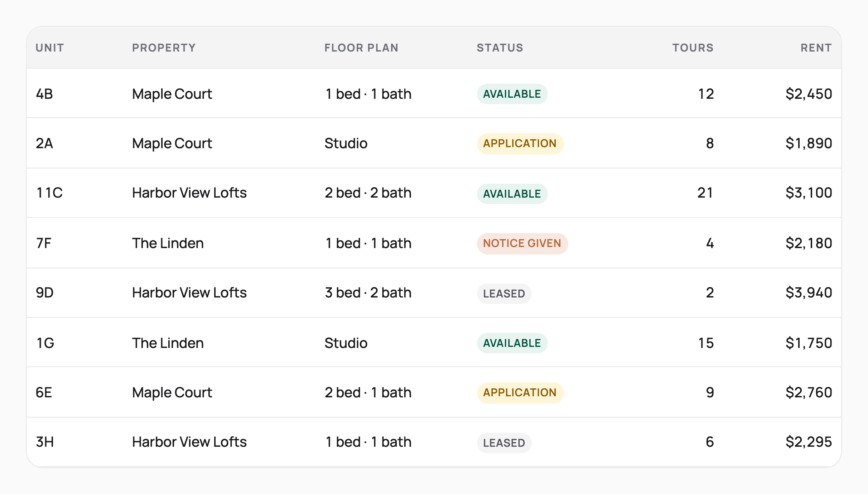This screenshot has height=494, width=868.
Task: Click the AVAILABLE badge for unit 1G
Action: (x=512, y=343)
